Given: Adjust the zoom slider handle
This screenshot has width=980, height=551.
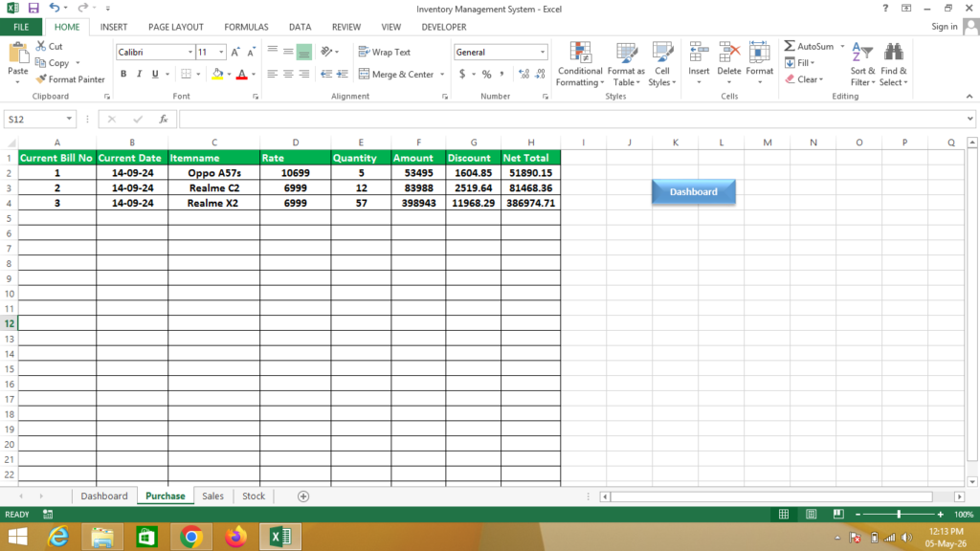Looking at the screenshot, I should pos(899,514).
